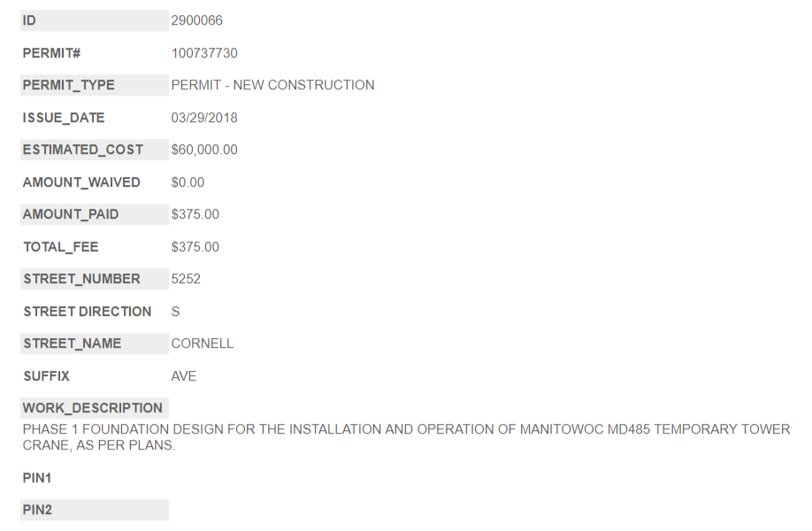Click the ESTIMATED_COST field label

pyautogui.click(x=82, y=150)
